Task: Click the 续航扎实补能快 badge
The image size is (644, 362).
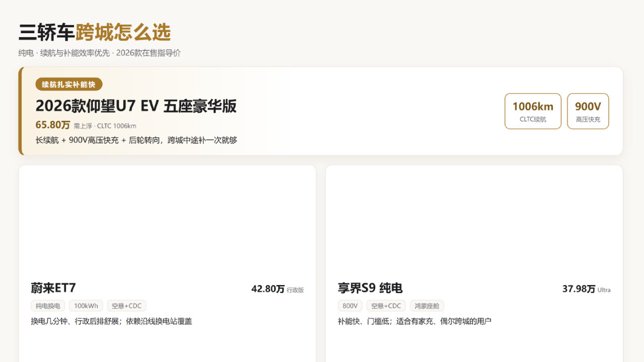Action: click(69, 84)
